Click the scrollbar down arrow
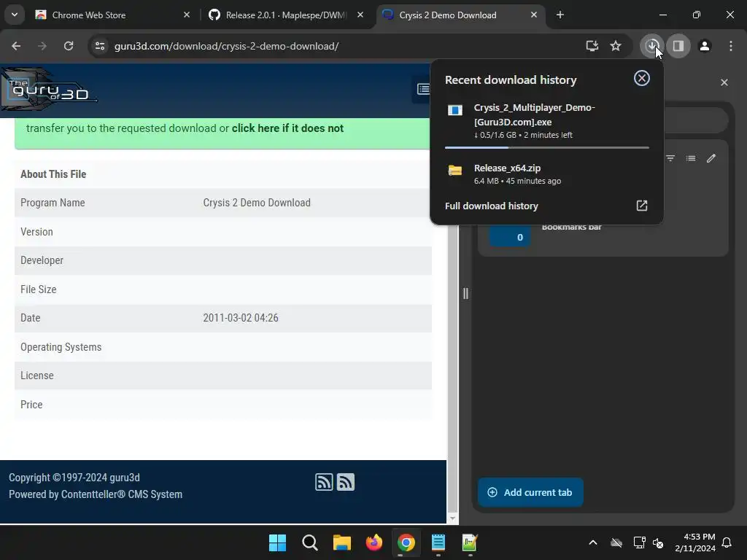Viewport: 747px width, 560px height. (452, 518)
